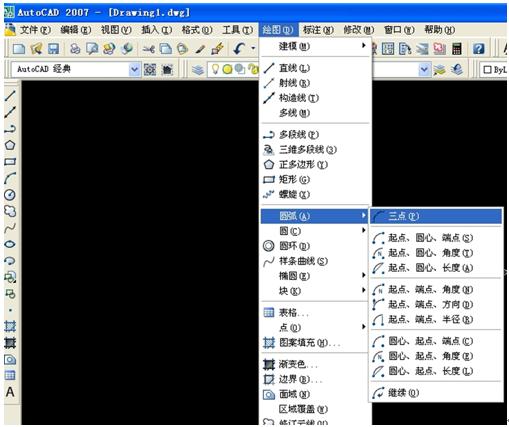This screenshot has width=509, height=427.
Task: Click the Layer Previous icon
Action: point(457,70)
